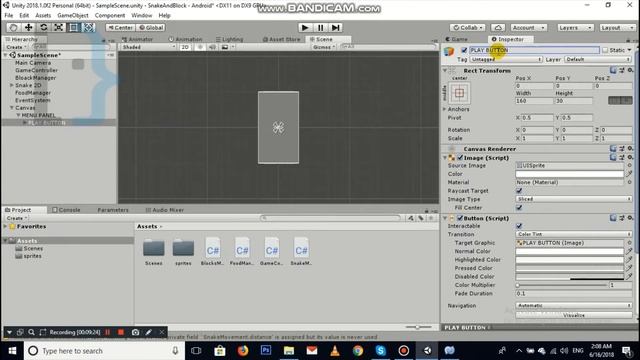This screenshot has width=640, height=360.
Task: Open Button component settings gear
Action: point(630,218)
